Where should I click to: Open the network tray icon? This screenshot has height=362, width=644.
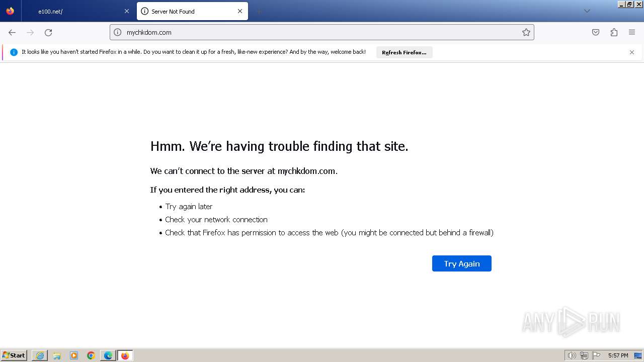[x=584, y=355]
